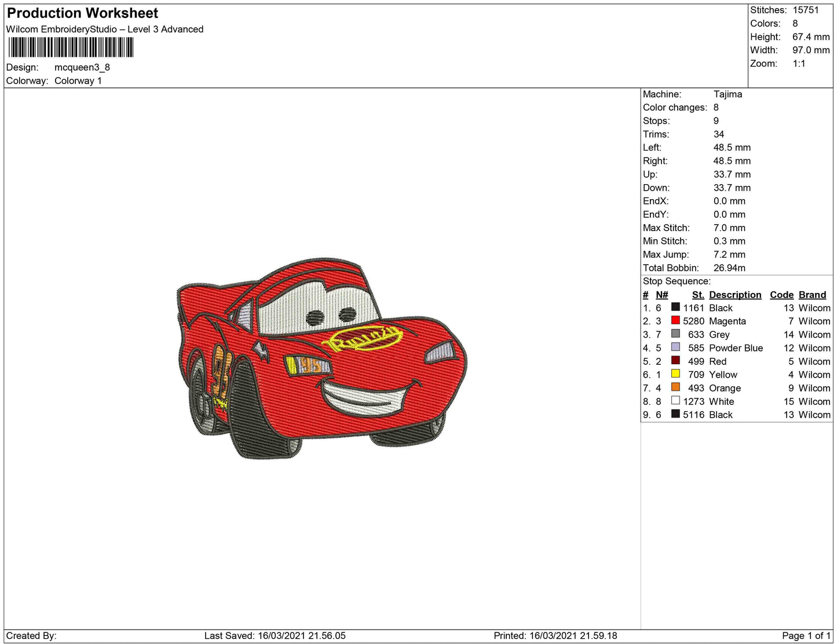Click the Page 1 of 1 footer text
This screenshot has width=837, height=644.
tap(806, 636)
